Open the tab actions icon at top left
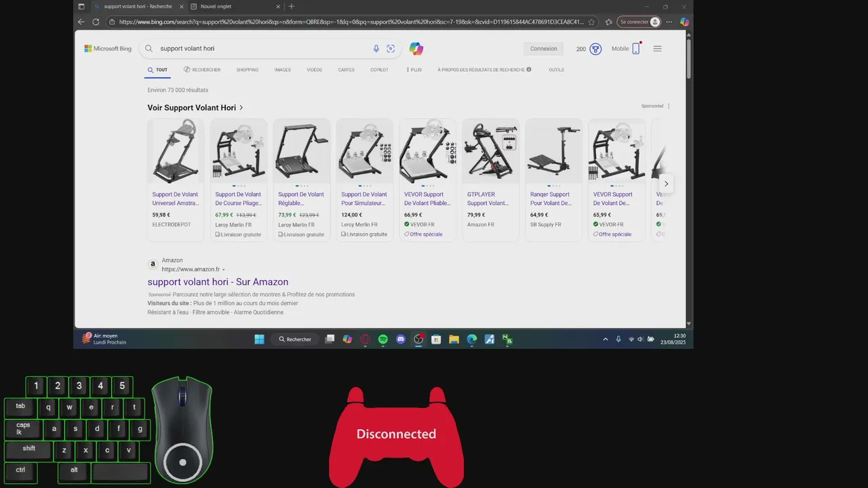Viewport: 868px width, 488px height. [x=81, y=6]
